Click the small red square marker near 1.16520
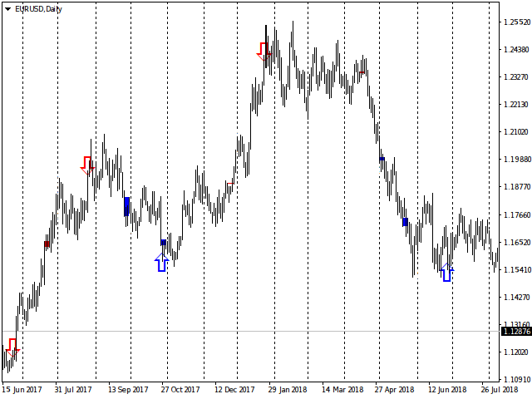 coord(47,244)
